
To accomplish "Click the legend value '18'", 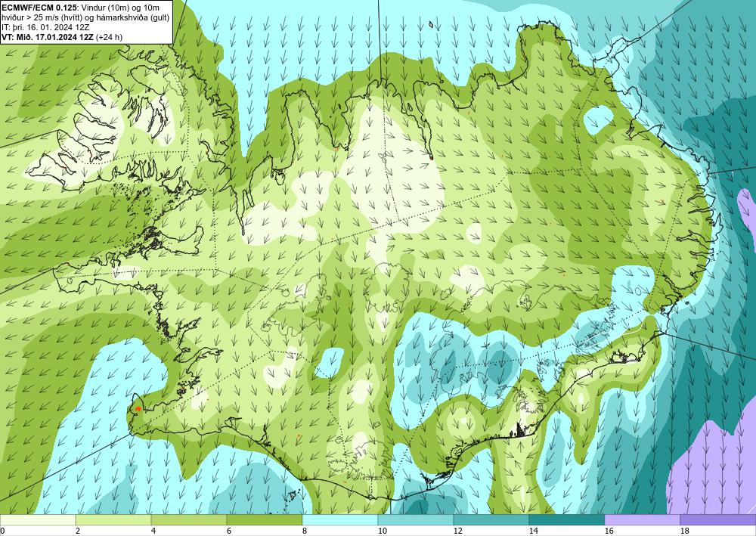I will 685,531.
